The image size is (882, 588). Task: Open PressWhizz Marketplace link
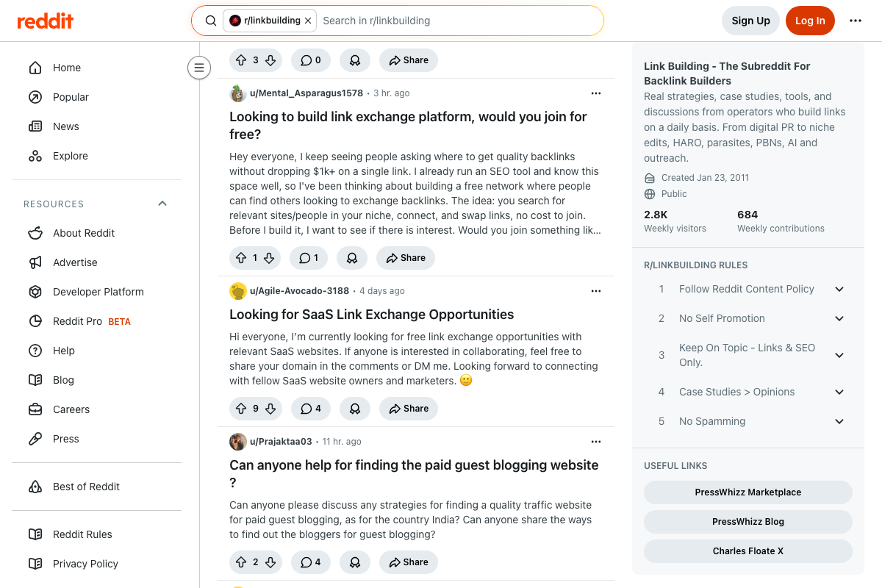[748, 492]
